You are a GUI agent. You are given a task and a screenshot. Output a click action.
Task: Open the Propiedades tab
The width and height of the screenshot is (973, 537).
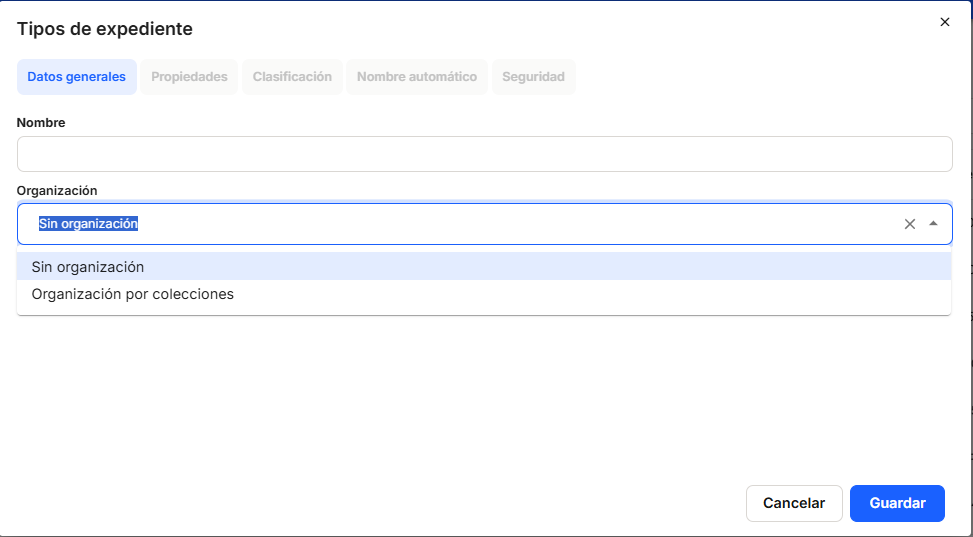tap(189, 77)
